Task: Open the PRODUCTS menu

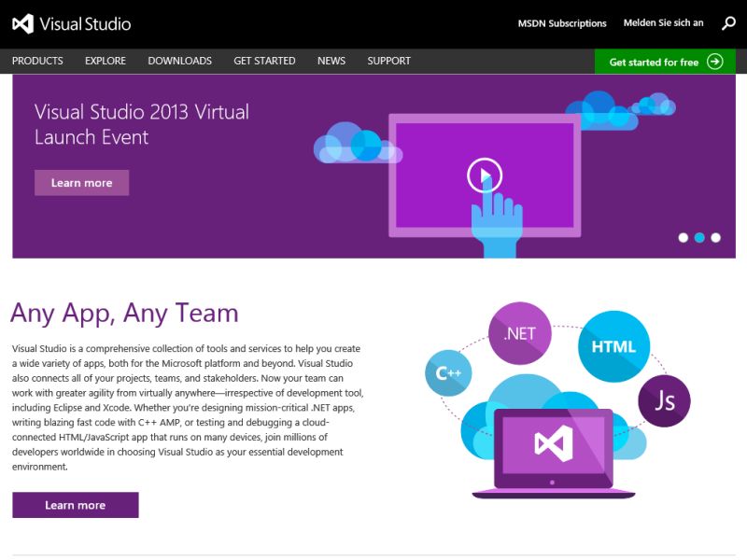Action: [37, 61]
